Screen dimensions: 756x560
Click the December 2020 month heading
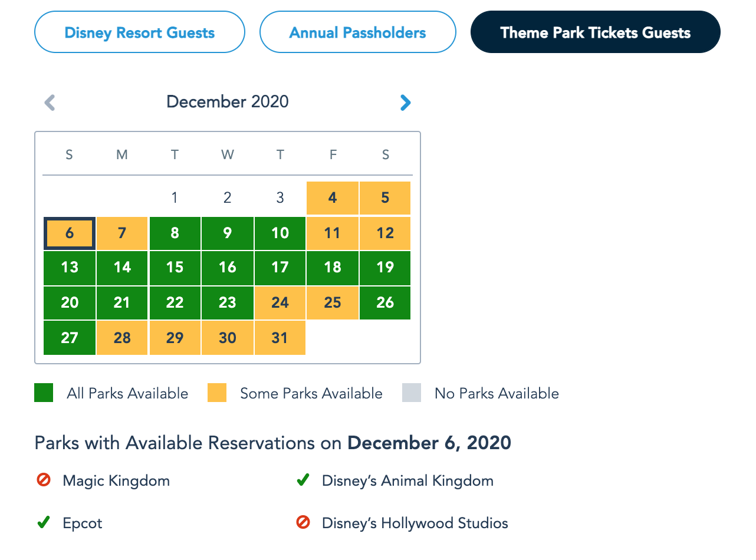tap(228, 101)
